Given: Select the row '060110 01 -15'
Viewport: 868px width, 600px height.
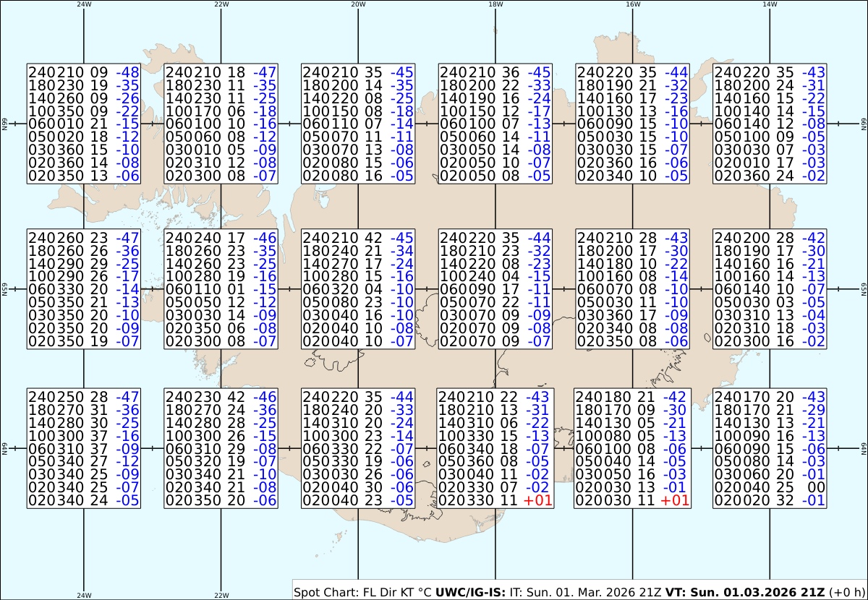Looking at the screenshot, I should pos(221,289).
